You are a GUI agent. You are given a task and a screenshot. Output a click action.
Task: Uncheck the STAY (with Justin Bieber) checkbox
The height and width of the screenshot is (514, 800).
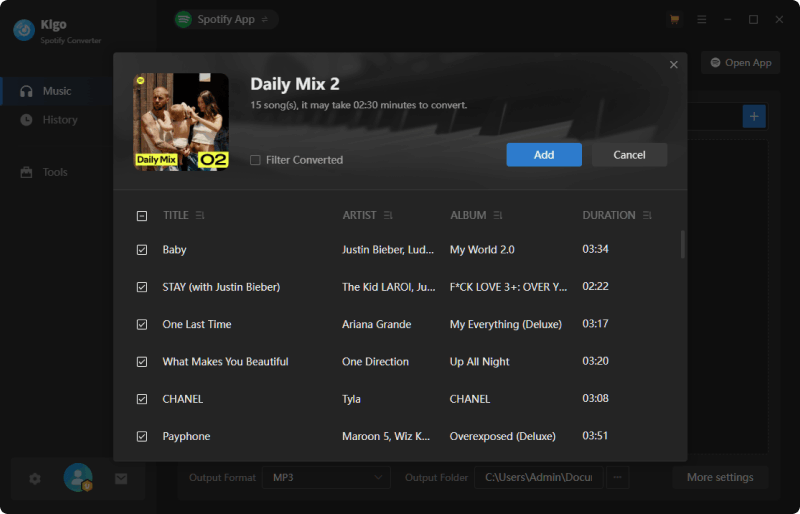(x=142, y=287)
